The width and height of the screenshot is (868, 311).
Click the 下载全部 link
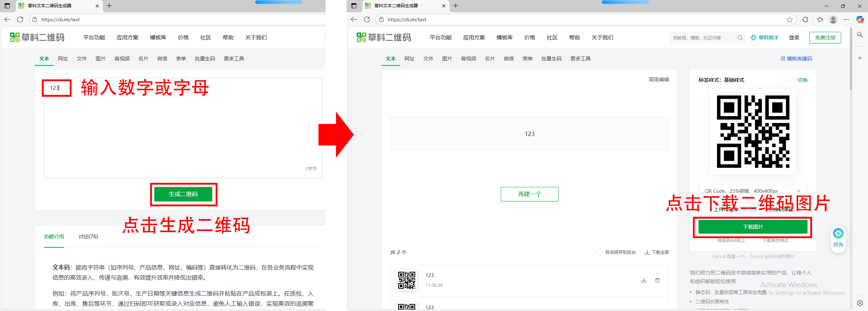657,252
